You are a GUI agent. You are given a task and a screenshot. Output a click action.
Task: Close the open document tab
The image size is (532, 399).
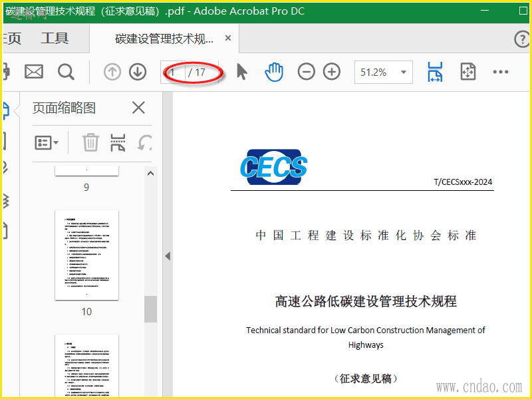pyautogui.click(x=228, y=38)
